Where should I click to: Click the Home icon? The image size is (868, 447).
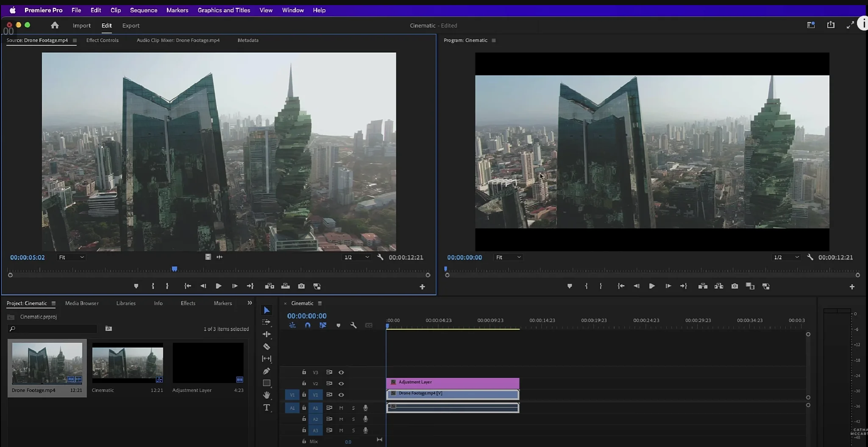coord(55,25)
